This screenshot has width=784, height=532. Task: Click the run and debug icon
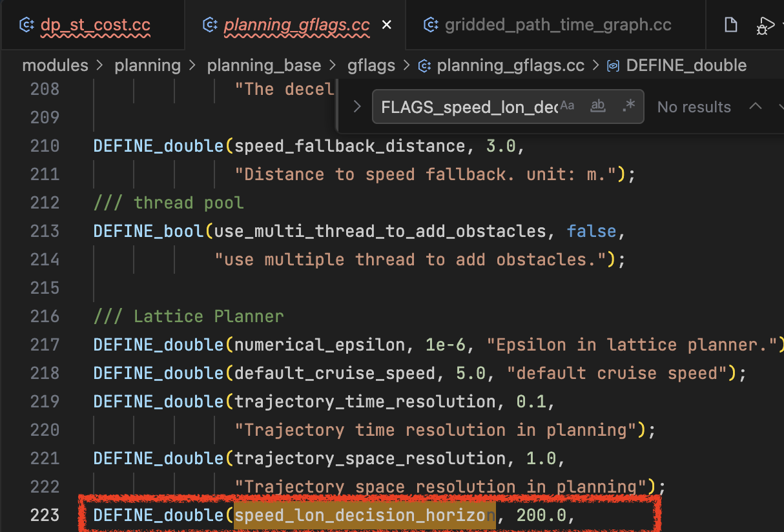pos(765,25)
